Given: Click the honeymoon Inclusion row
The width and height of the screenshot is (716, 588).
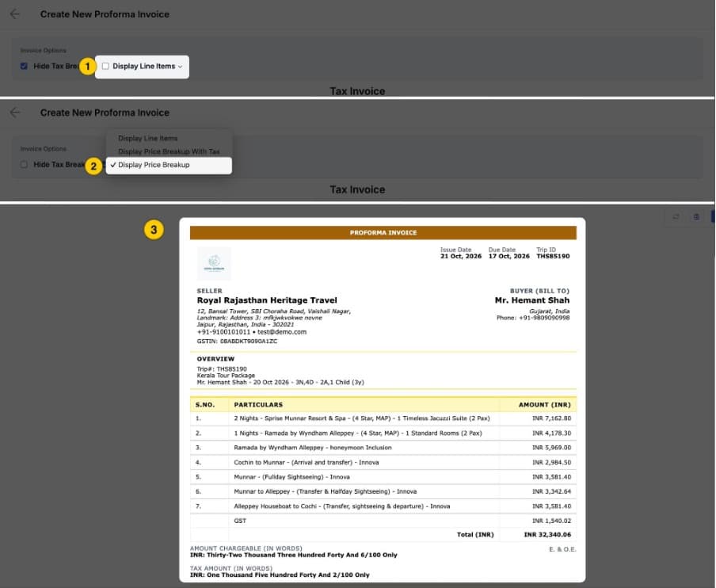Looking at the screenshot, I should [383, 448].
